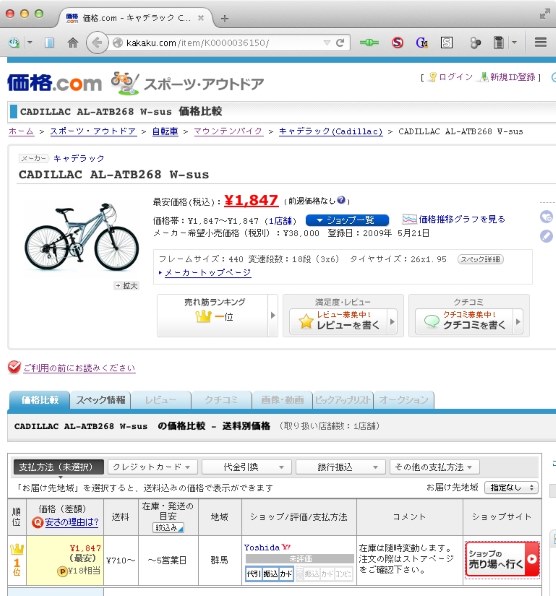The width and height of the screenshot is (556, 596).
Task: Open the メーカートップページ link
Action: (x=208, y=273)
